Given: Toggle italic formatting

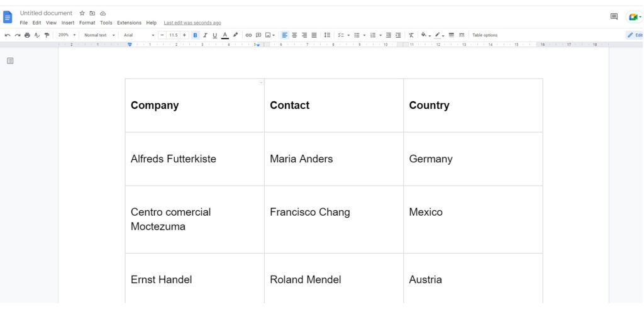Looking at the screenshot, I should coord(205,35).
